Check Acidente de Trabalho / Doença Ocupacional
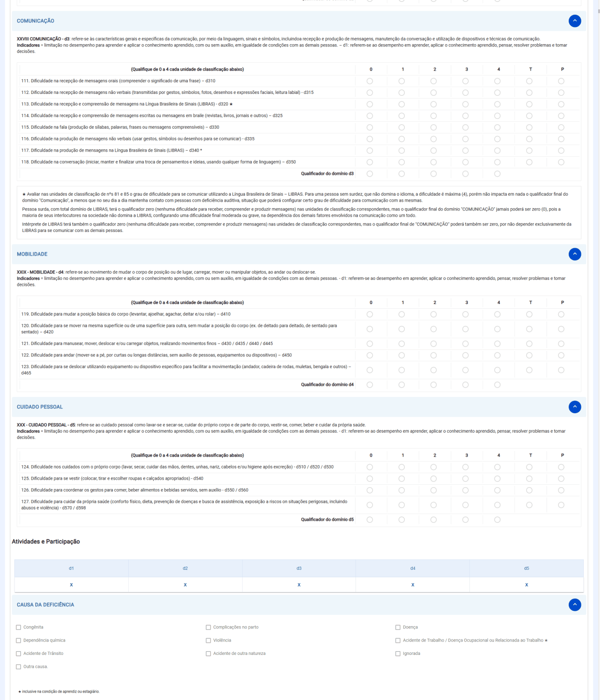The image size is (600, 700). point(398,641)
